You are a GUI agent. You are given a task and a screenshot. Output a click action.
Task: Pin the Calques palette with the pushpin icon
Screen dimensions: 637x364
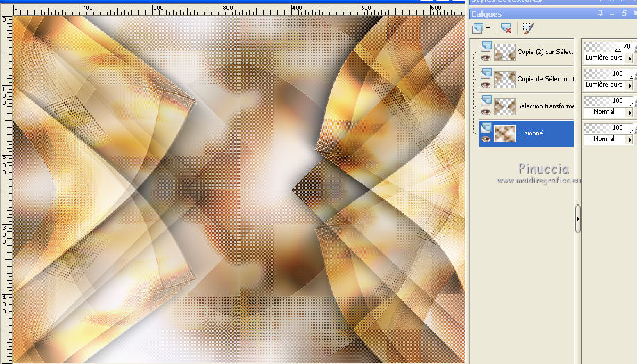tap(600, 13)
